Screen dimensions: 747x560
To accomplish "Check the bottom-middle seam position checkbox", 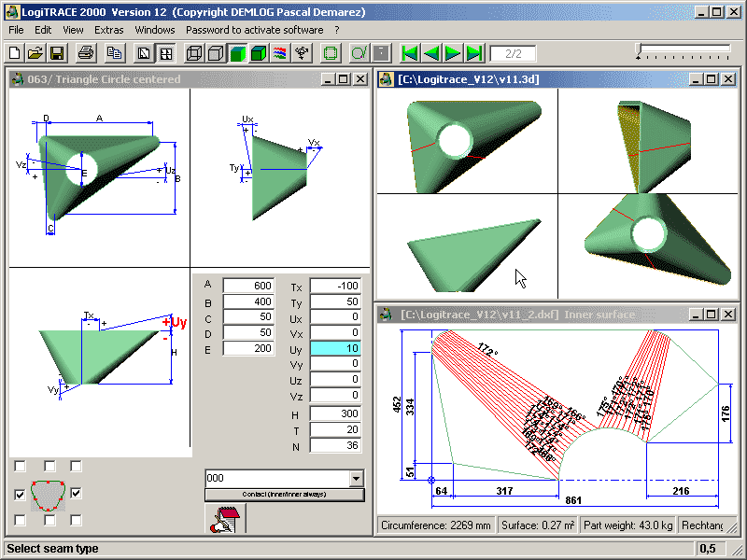I will click(x=49, y=520).
